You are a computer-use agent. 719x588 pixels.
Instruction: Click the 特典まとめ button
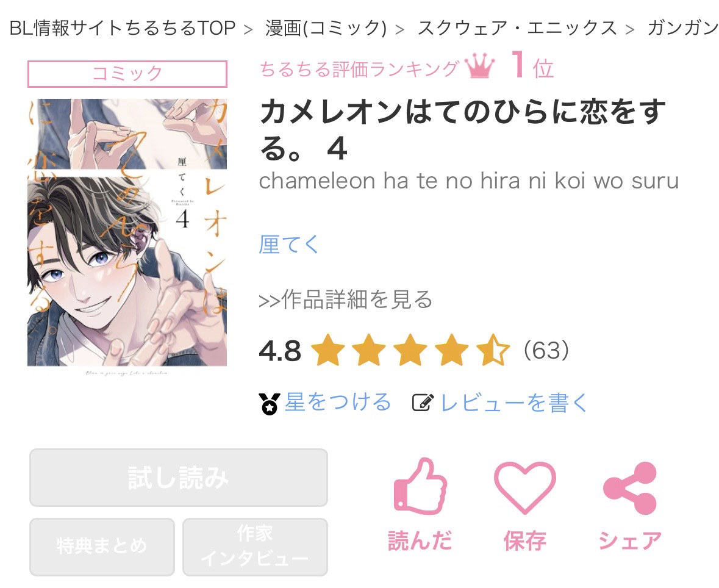coord(102,547)
